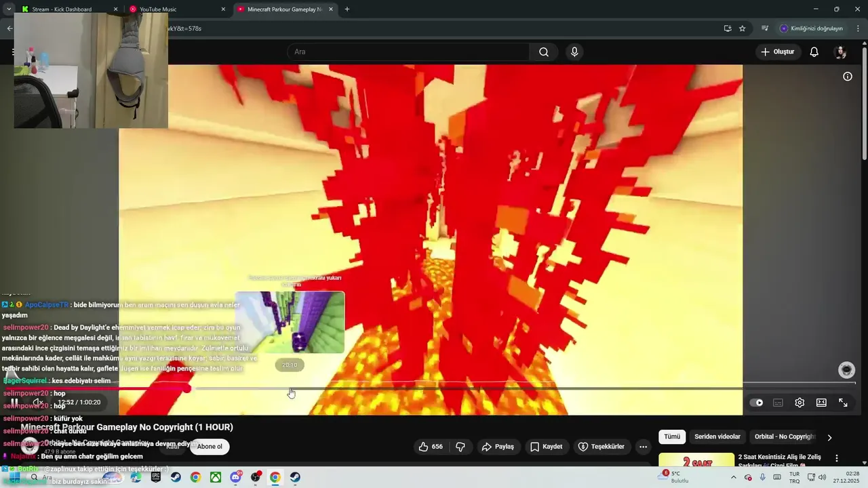868x488 pixels.
Task: Close the YouTube Music tab
Action: coord(223,9)
